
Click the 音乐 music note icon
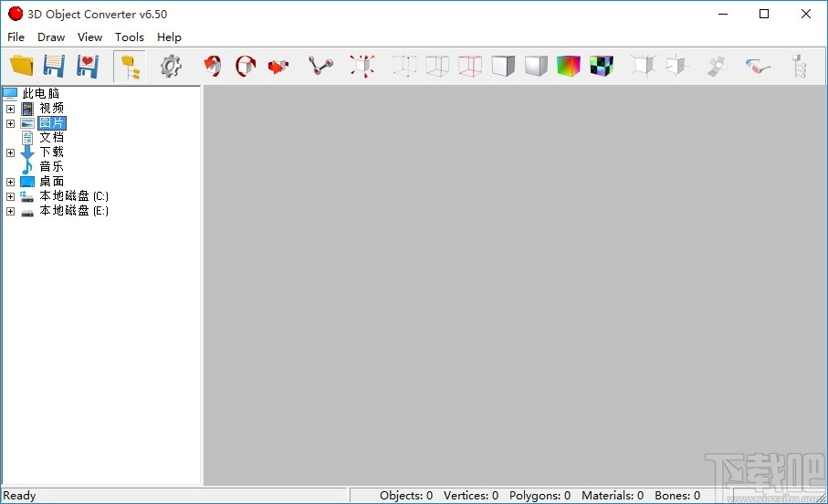(x=27, y=167)
